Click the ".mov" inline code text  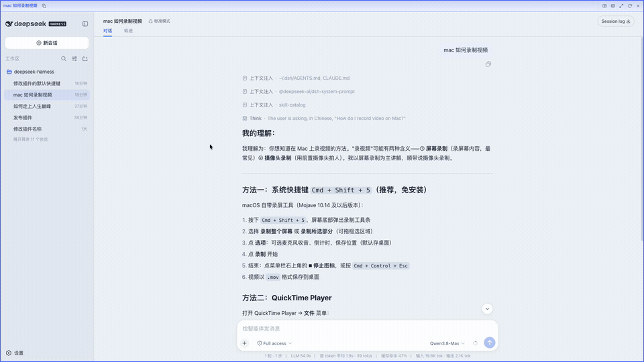pyautogui.click(x=273, y=278)
